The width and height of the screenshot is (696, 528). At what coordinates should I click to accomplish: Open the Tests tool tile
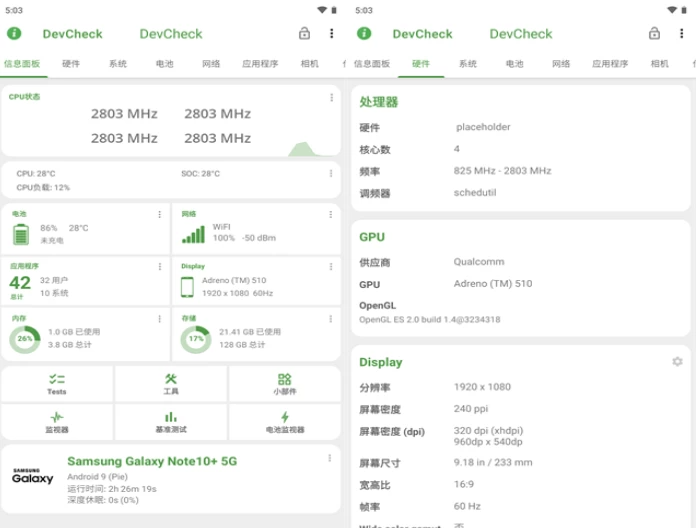[x=57, y=384]
